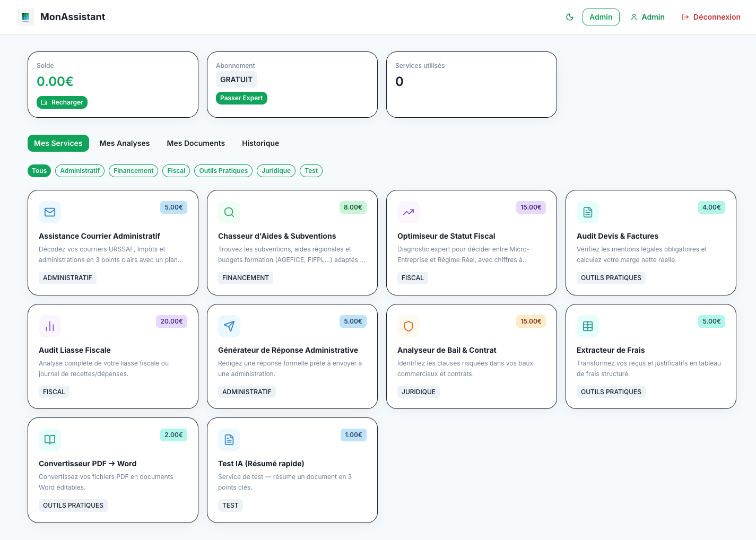The width and height of the screenshot is (756, 540).
Task: Filter services by Juridique category
Action: tap(276, 171)
